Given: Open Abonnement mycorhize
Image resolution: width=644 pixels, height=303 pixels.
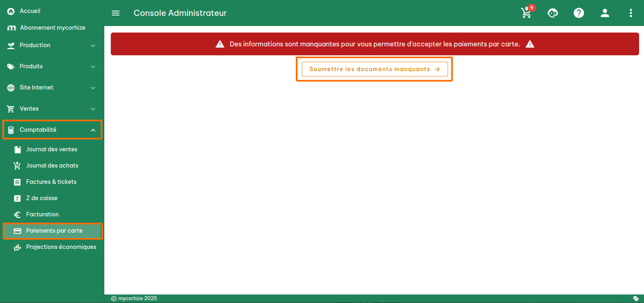Looking at the screenshot, I should click(x=52, y=28).
